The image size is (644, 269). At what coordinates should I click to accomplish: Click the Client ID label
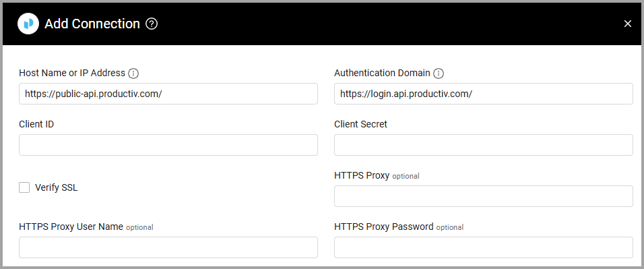click(36, 124)
